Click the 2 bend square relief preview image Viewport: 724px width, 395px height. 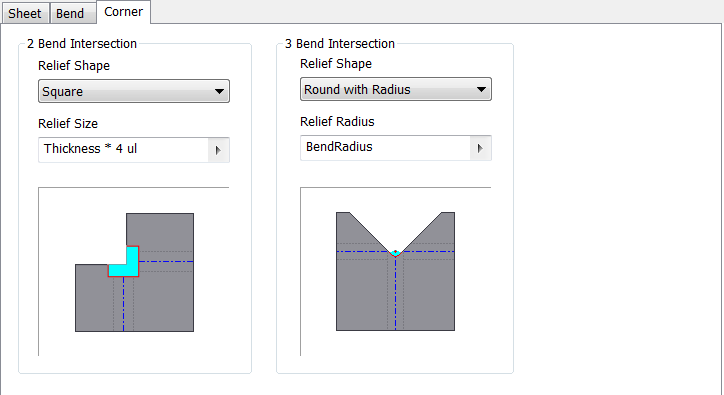tap(134, 272)
